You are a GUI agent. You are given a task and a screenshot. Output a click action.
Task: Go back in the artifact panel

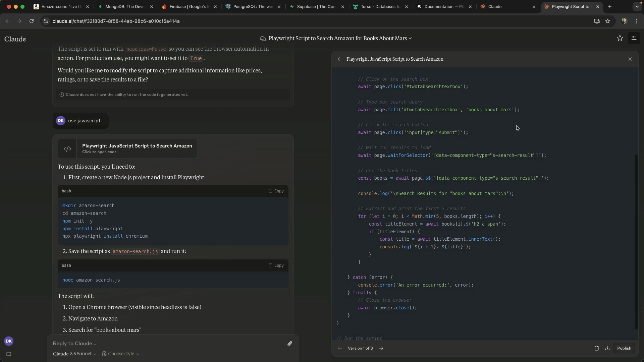(340, 59)
